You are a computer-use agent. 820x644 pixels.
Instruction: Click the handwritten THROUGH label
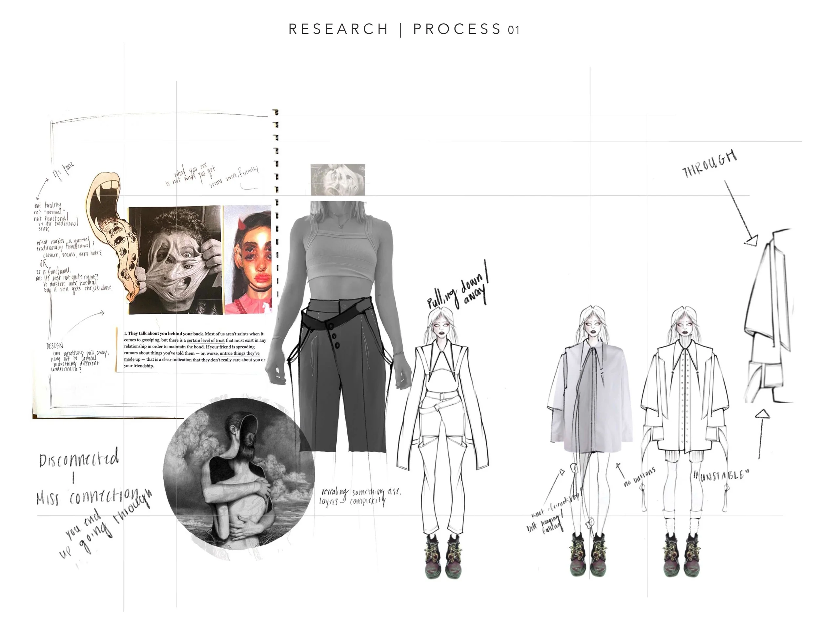click(x=709, y=164)
